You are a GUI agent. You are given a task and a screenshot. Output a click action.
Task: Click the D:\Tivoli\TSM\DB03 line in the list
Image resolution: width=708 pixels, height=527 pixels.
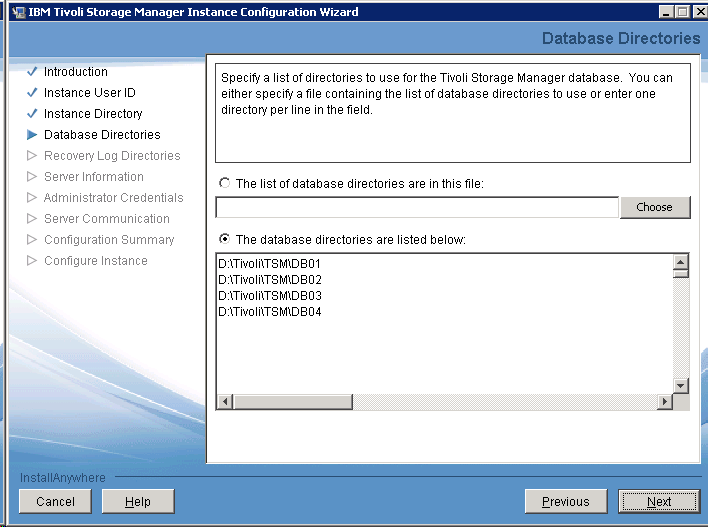click(270, 296)
